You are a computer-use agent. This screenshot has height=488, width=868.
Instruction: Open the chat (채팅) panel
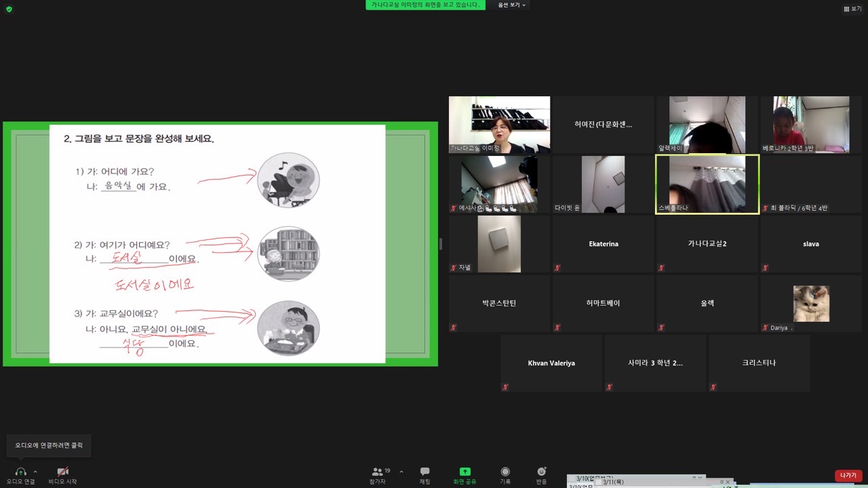point(425,474)
